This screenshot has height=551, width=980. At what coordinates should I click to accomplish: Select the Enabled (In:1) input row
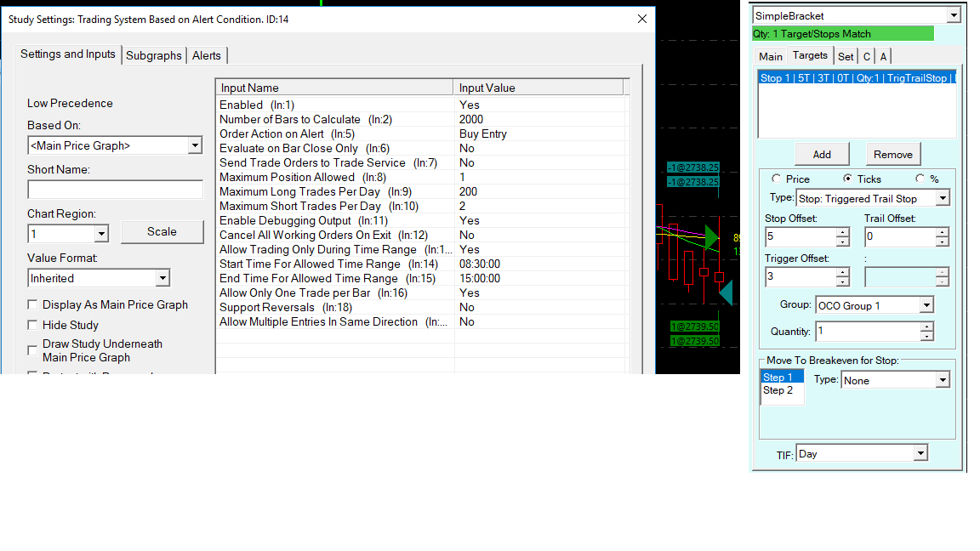(421, 105)
